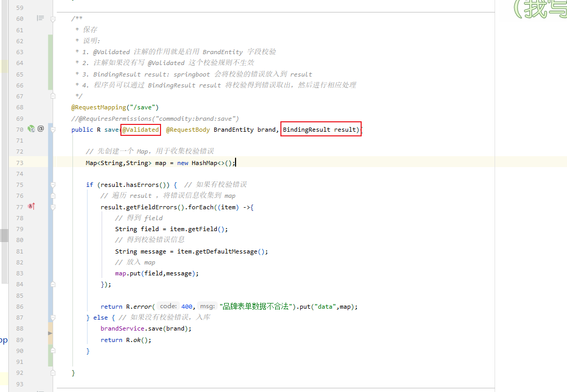This screenshot has height=392, width=567.
Task: Click the public keyword on line 70
Action: tap(82, 129)
